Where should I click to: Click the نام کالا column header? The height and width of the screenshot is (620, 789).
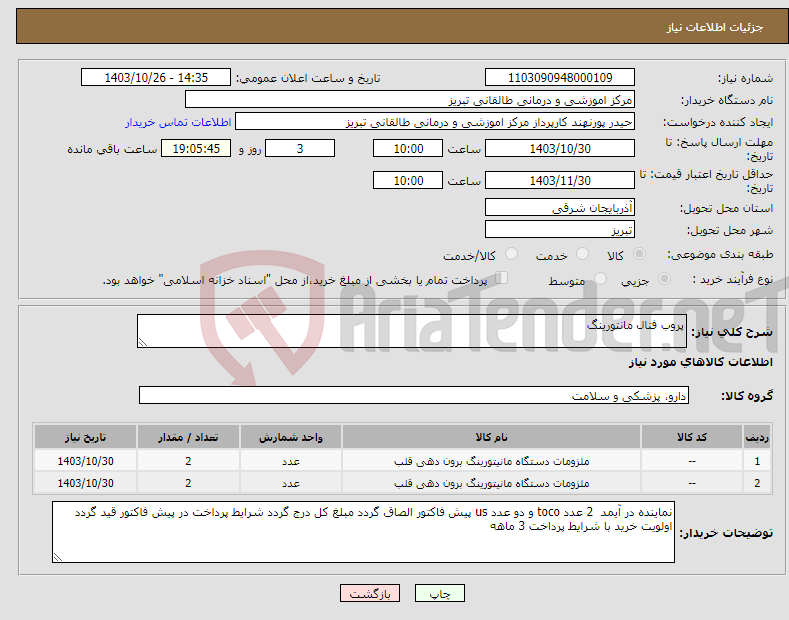pos(491,437)
